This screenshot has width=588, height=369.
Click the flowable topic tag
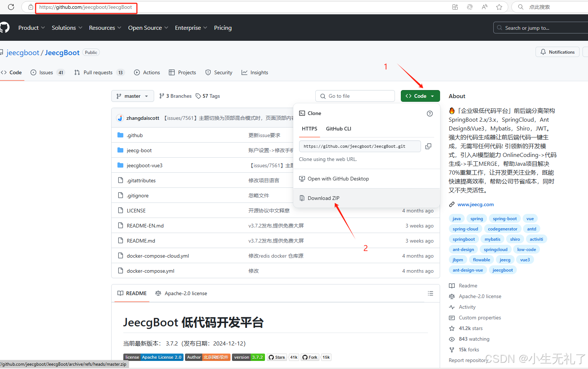coord(482,260)
